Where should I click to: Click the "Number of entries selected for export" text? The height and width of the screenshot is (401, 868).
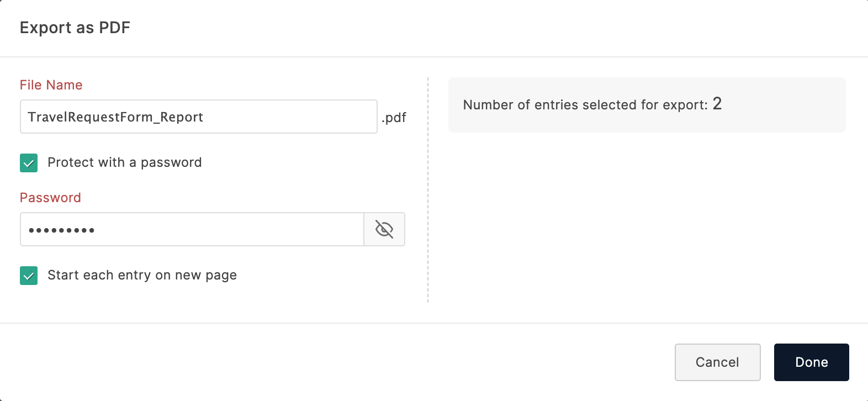tap(585, 105)
